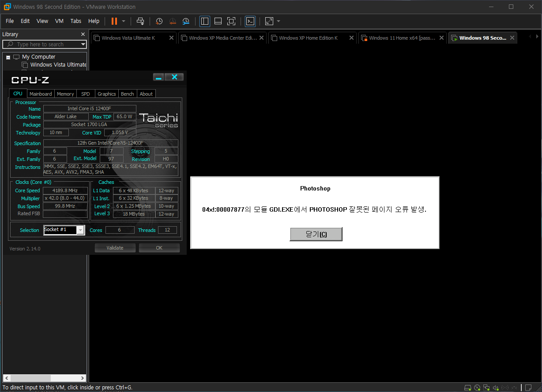The width and height of the screenshot is (542, 392).
Task: Toggle the console view button
Action: point(250,21)
